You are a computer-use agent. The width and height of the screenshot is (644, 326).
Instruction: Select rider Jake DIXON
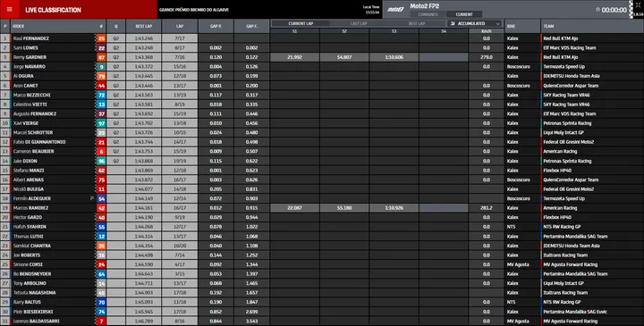pos(25,161)
